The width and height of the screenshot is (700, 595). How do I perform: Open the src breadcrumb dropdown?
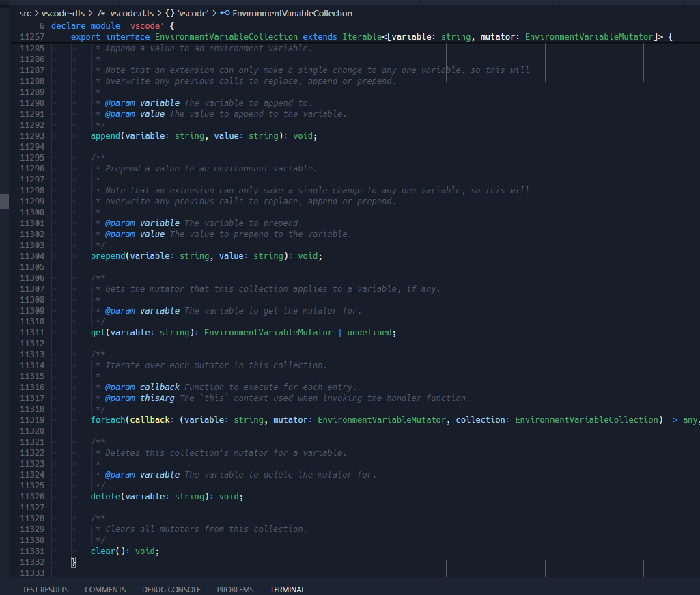pyautogui.click(x=24, y=12)
